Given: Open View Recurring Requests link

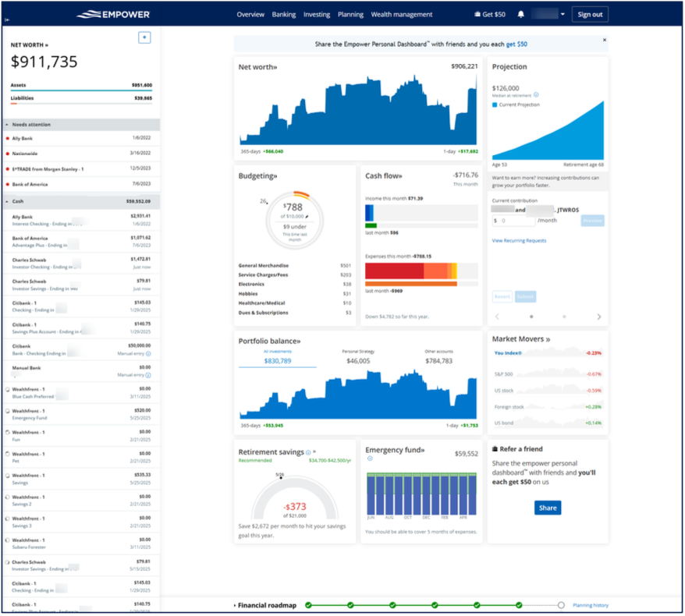Looking at the screenshot, I should point(519,240).
